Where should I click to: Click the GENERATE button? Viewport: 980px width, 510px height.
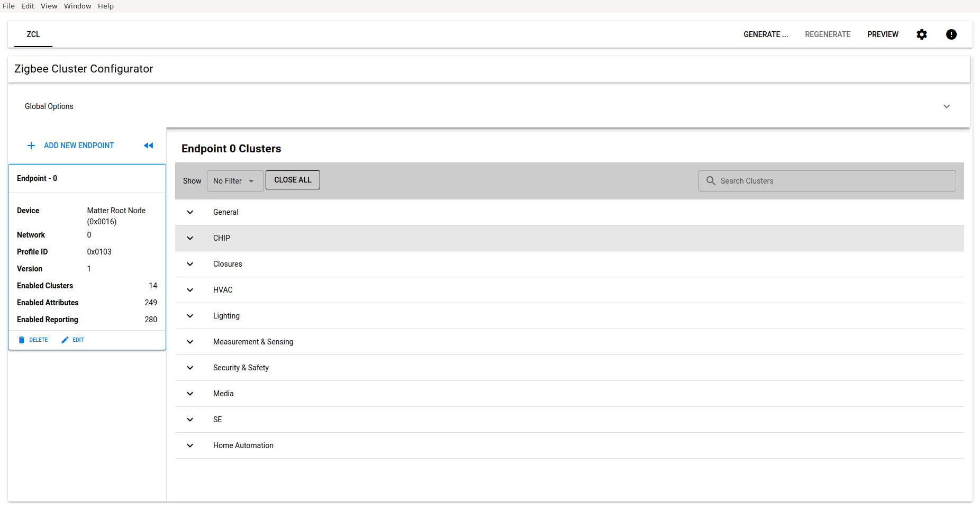click(765, 34)
